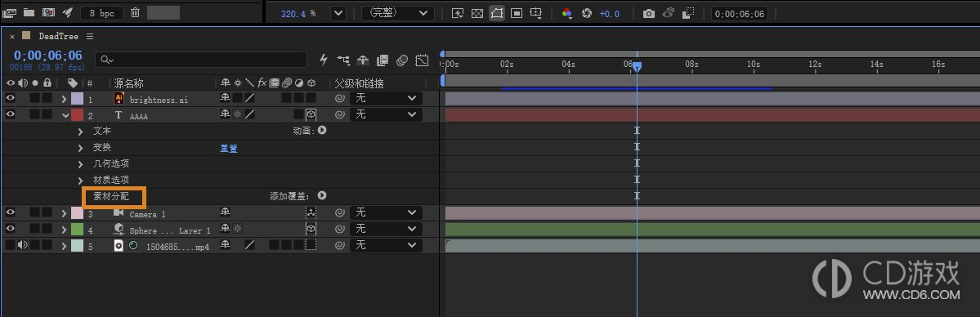The image size is (980, 317).
Task: Open parent dropdown for Camera 1 layer
Action: (x=387, y=212)
